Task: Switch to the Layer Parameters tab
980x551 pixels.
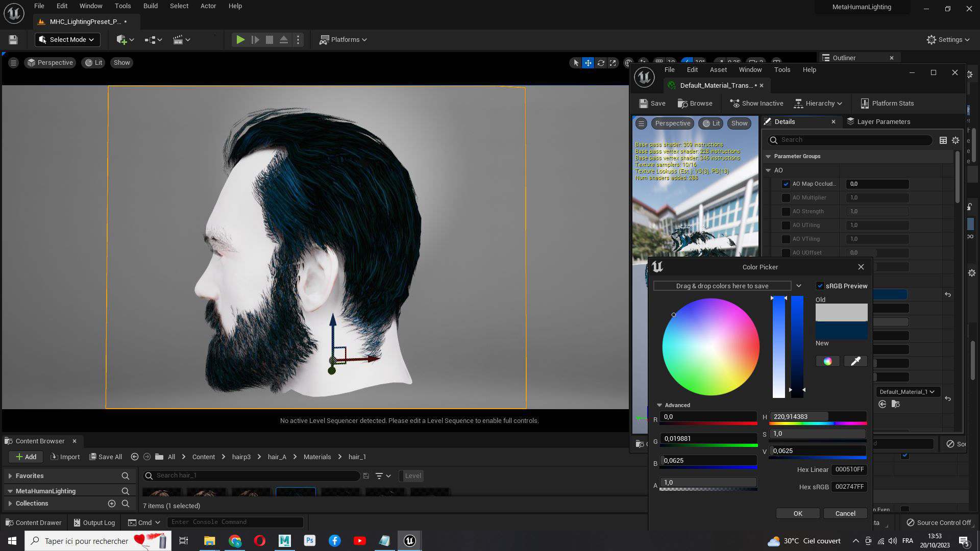Action: pyautogui.click(x=878, y=122)
